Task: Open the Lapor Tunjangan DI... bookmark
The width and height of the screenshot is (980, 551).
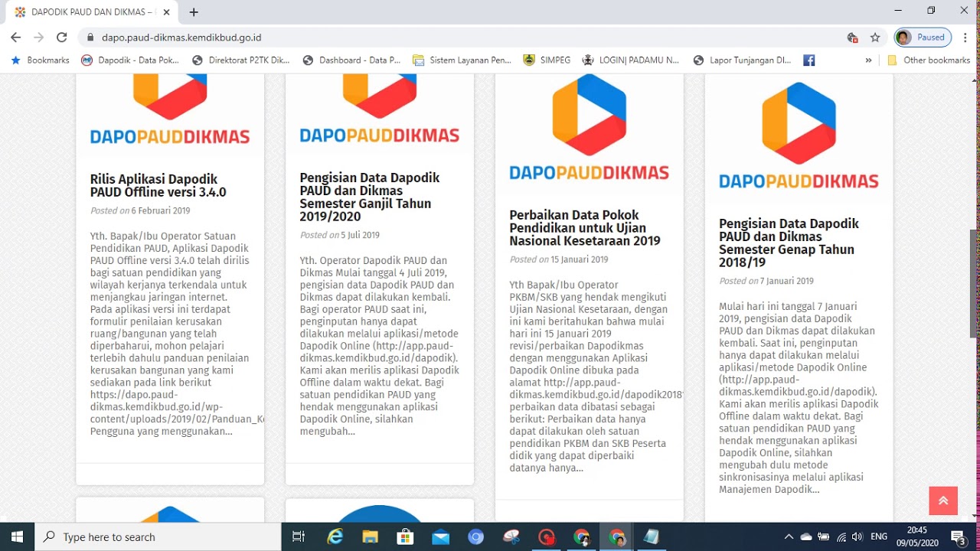Action: point(742,60)
